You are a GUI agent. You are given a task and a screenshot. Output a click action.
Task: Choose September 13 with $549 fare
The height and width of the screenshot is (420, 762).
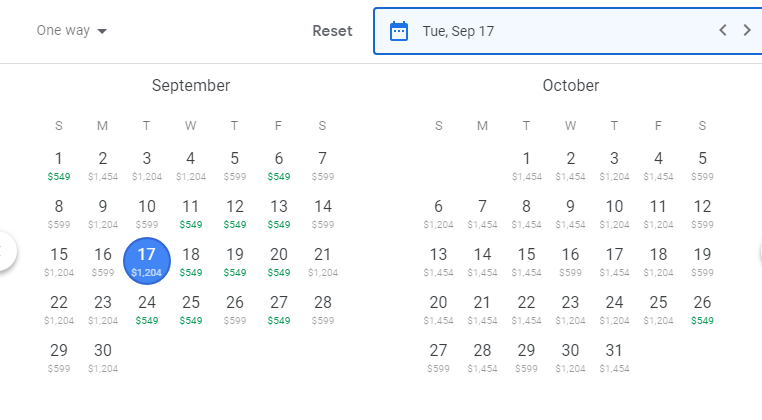coord(278,212)
